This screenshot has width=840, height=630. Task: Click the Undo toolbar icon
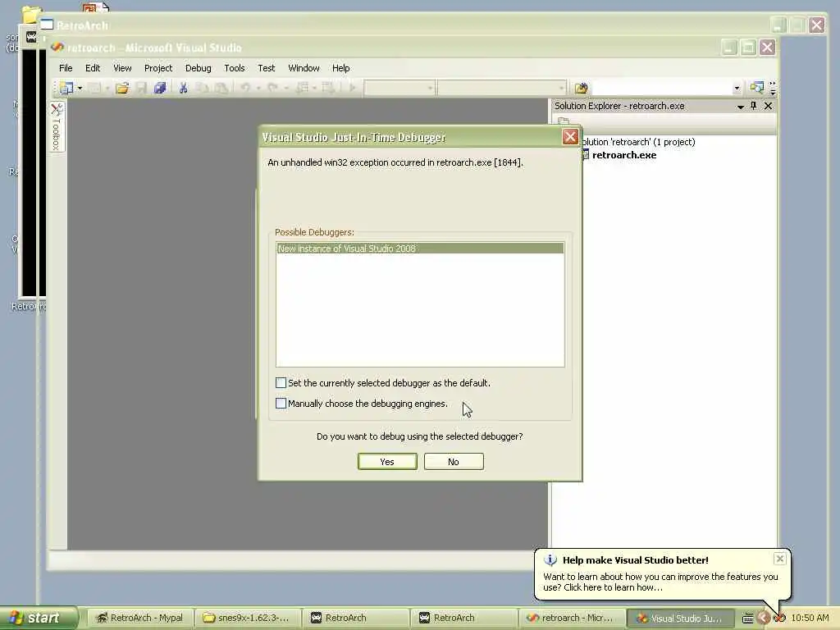tap(244, 87)
